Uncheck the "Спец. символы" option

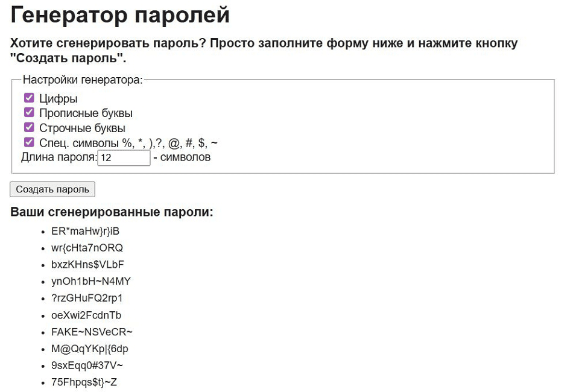pos(28,142)
